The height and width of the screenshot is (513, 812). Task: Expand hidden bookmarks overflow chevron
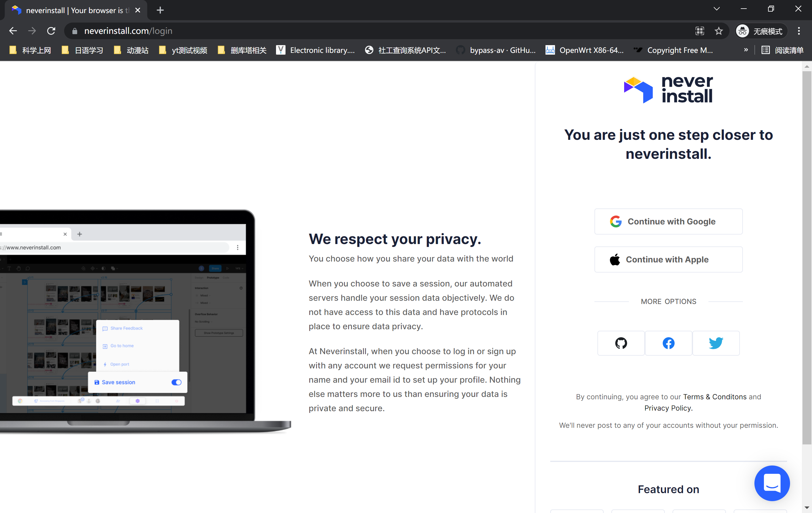[746, 50]
